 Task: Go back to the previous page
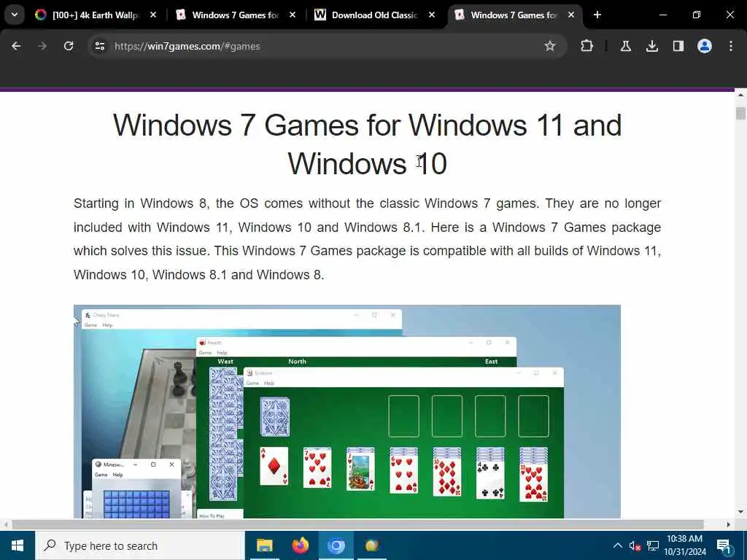[16, 46]
